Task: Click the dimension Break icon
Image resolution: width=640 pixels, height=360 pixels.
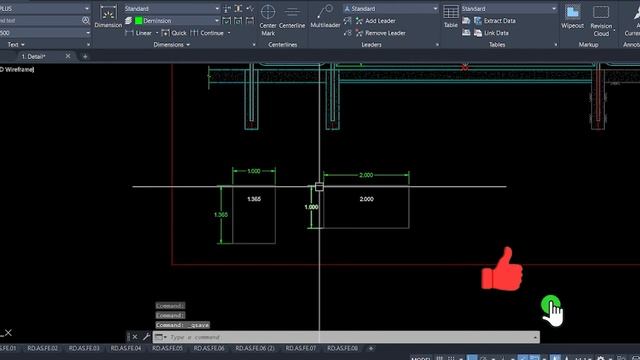Action: 227,9
